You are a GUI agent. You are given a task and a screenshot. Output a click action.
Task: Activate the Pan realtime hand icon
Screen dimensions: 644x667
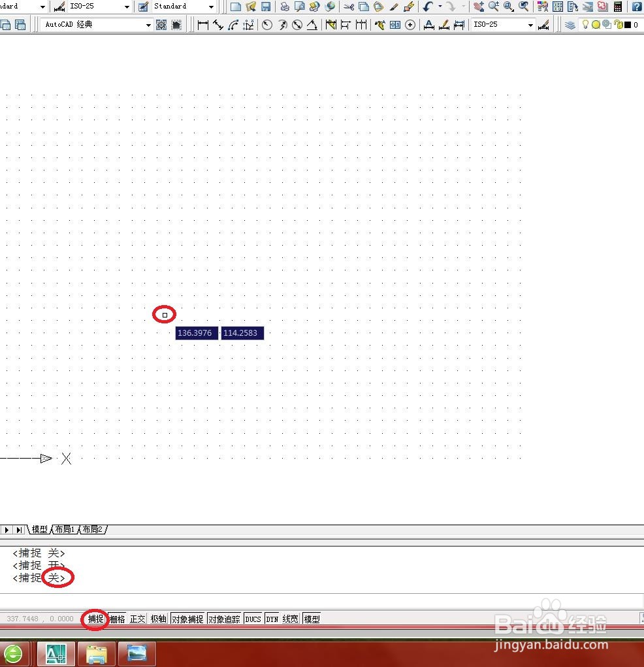479,7
